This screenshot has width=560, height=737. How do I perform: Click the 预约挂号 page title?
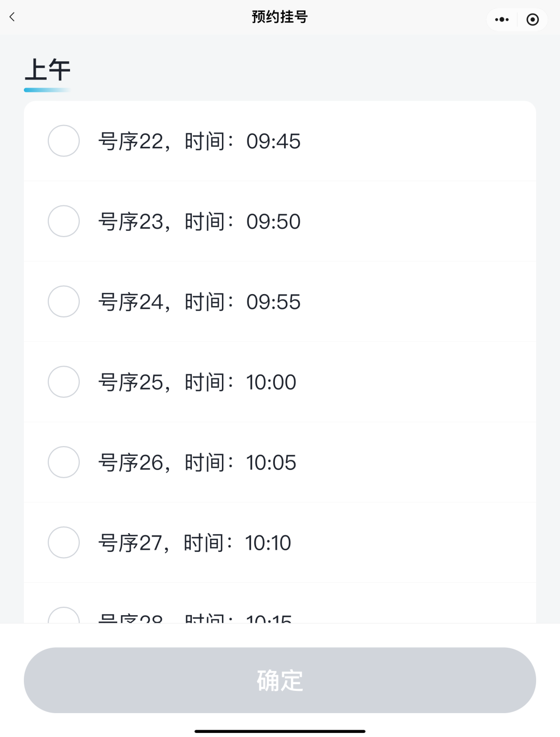point(279,17)
